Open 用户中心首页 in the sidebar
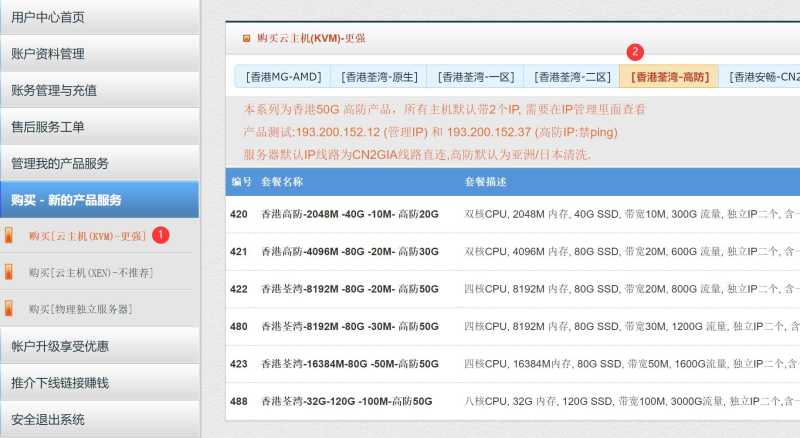Viewport: 800px width, 438px height. (48, 17)
